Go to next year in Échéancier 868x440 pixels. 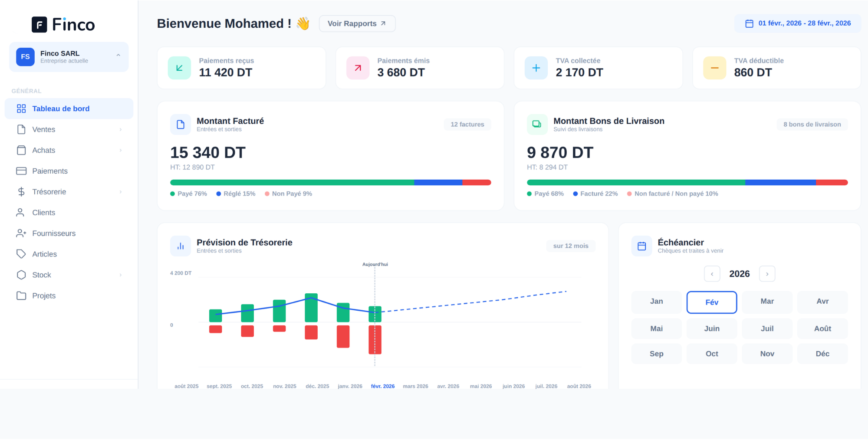(767, 274)
